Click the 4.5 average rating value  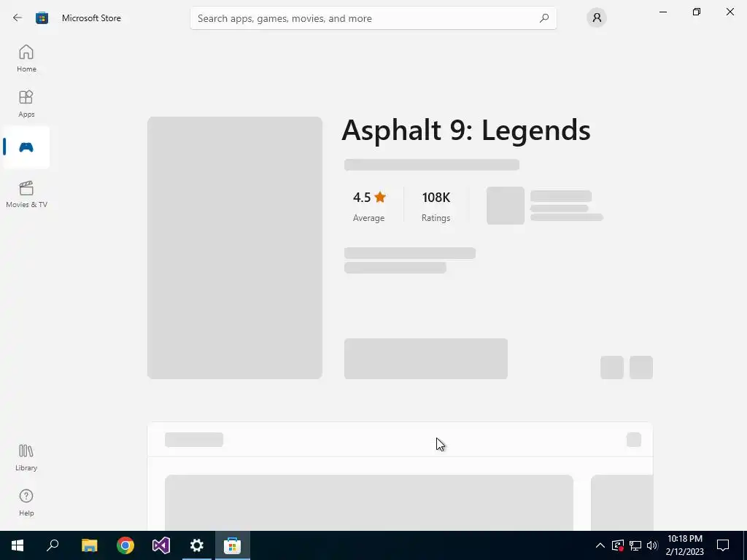click(369, 197)
